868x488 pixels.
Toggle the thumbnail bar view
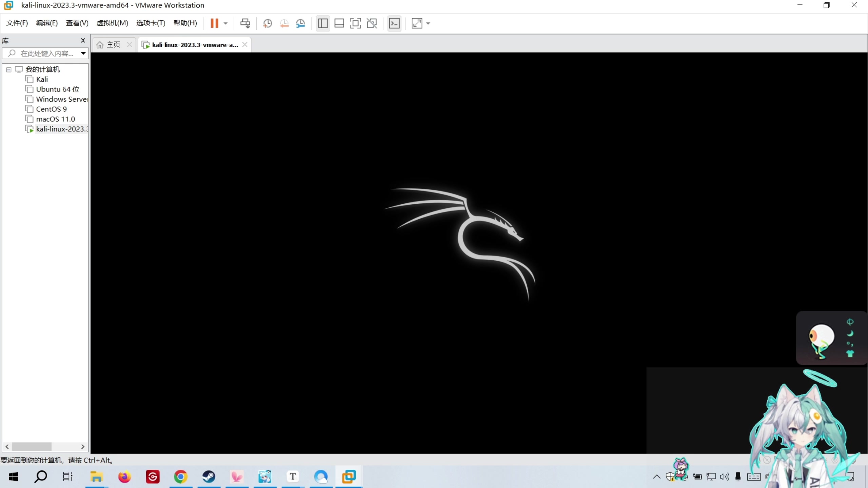[x=339, y=23]
